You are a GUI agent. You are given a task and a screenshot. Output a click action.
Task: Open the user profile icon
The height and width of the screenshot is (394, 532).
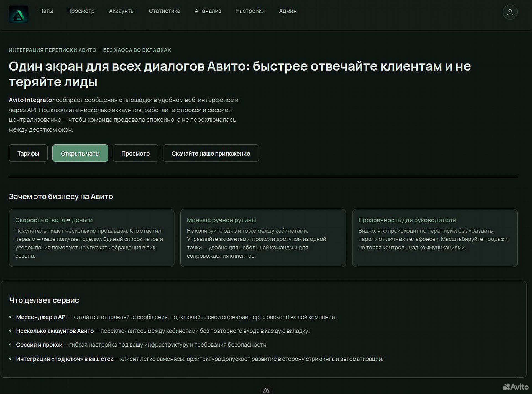[x=510, y=12]
